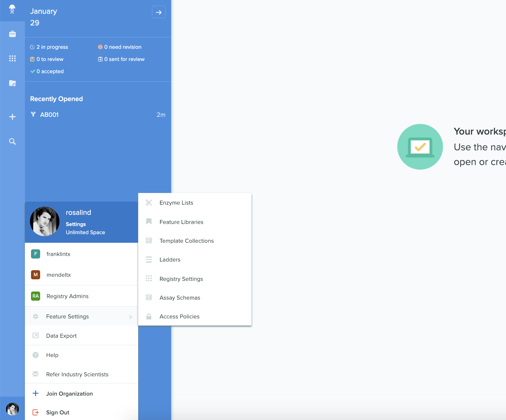Click the Unlimited Space label
The width and height of the screenshot is (506, 420).
[85, 232]
